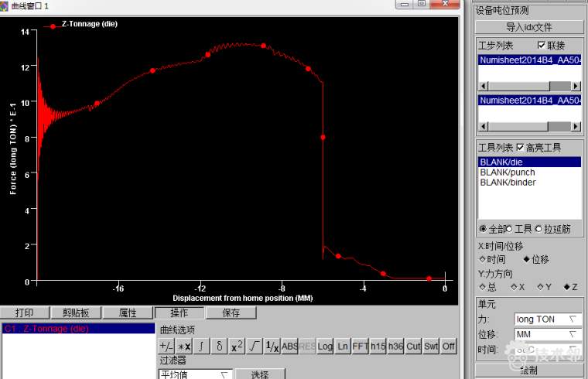The image size is (588, 379).
Task: Open the force unit long TON dropdown
Action: pyautogui.click(x=548, y=319)
